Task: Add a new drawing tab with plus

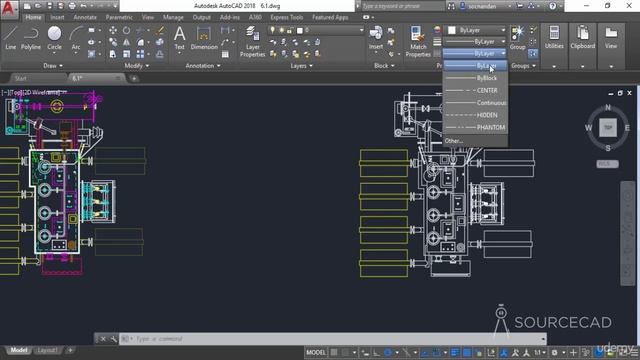Action: (134, 78)
